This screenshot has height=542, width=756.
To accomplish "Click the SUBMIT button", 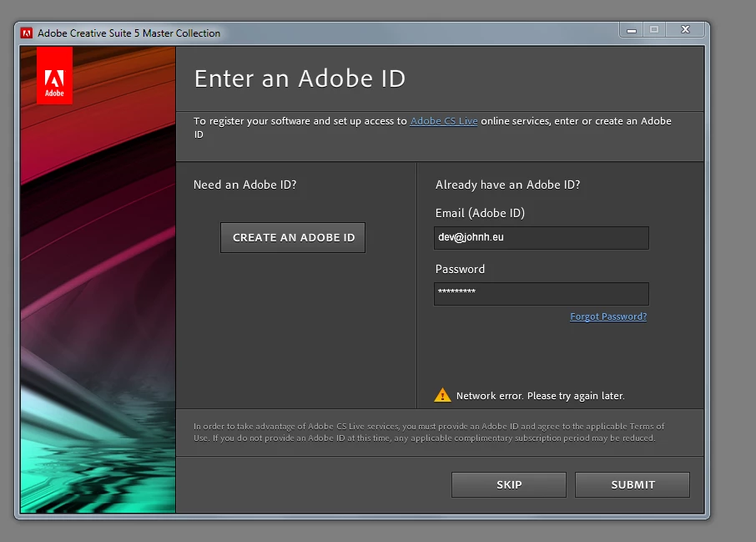I will point(633,484).
